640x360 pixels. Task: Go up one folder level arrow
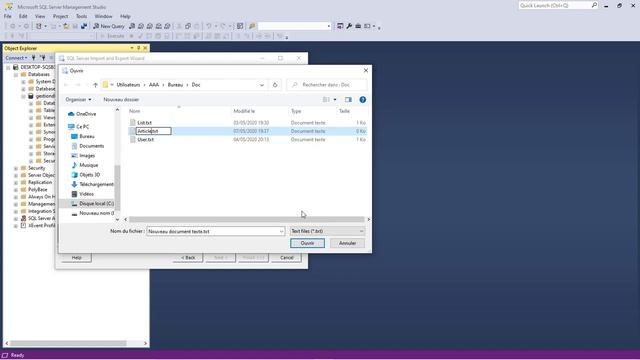(95, 85)
